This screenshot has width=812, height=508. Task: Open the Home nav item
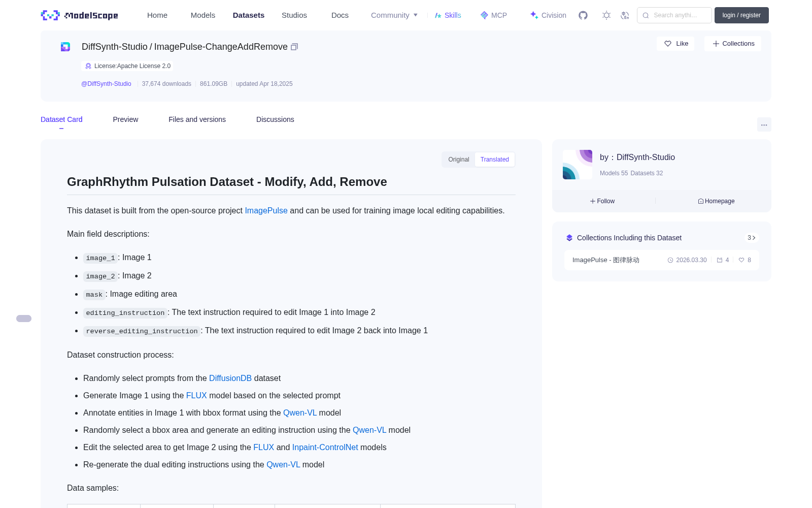pos(157,15)
